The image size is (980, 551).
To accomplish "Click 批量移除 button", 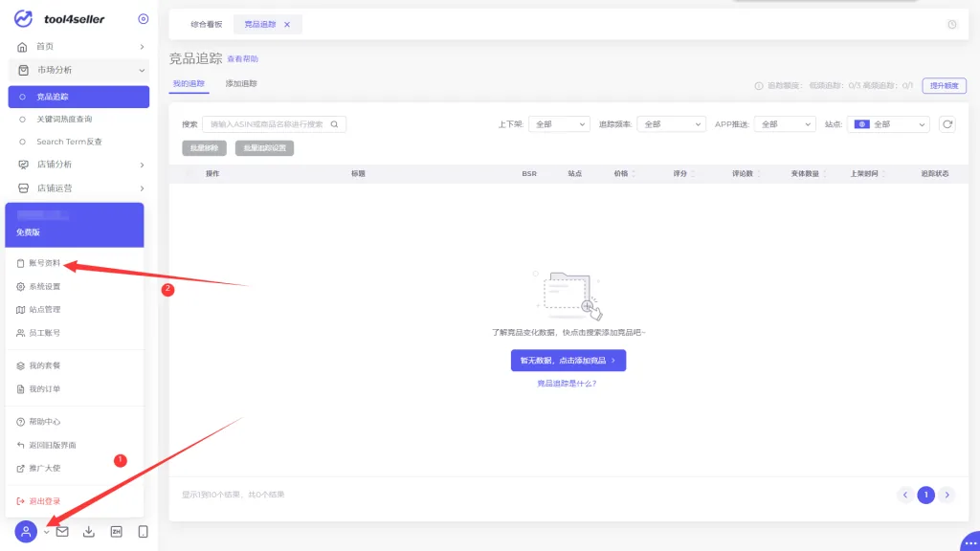I will tap(205, 148).
